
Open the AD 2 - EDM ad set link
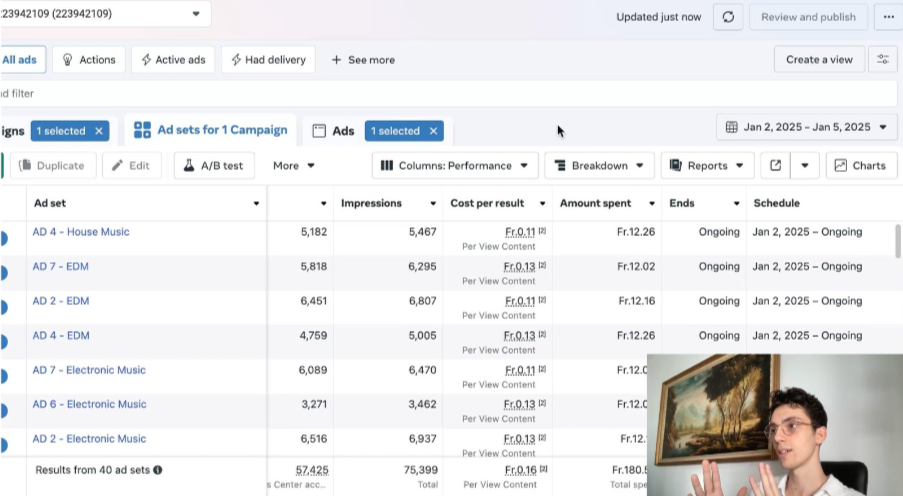pos(61,301)
